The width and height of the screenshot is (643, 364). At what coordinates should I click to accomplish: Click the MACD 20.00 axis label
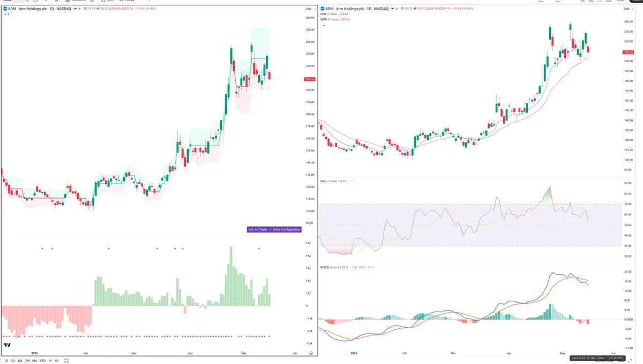tap(627, 271)
